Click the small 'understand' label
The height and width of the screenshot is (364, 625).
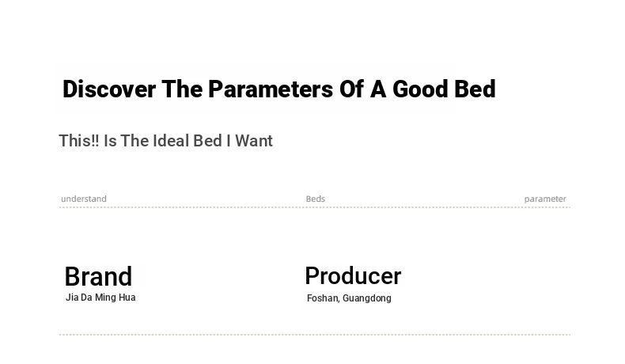(84, 199)
